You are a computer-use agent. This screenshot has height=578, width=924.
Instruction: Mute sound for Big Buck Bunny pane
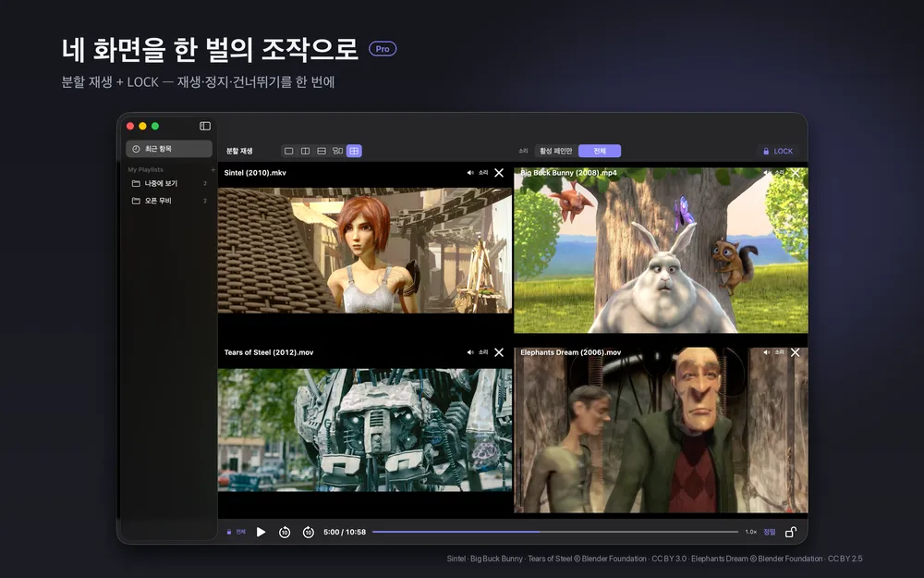(x=773, y=173)
